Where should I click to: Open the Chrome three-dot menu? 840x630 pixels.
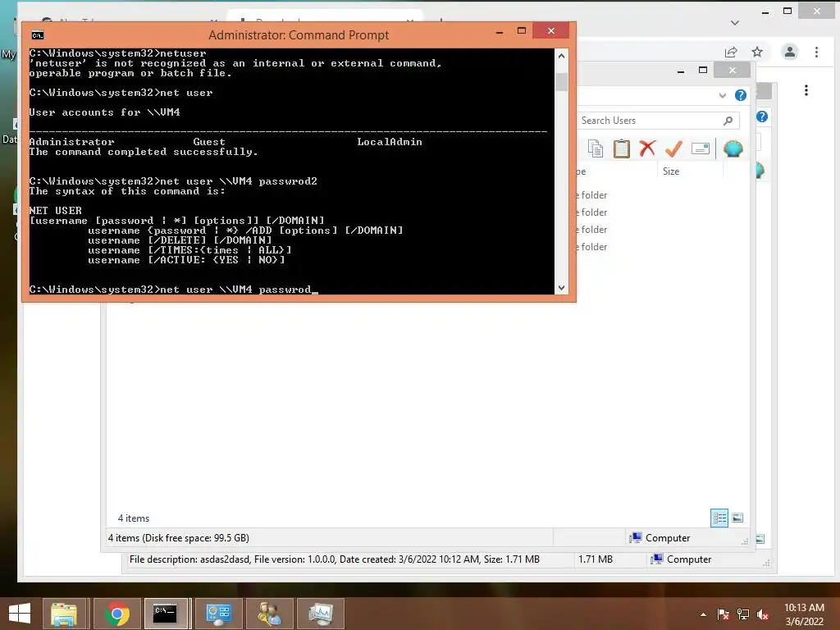coord(816,52)
